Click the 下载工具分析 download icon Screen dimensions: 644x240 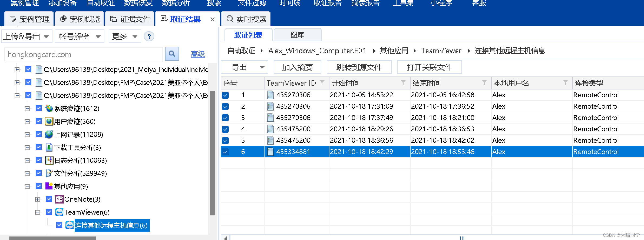point(49,147)
